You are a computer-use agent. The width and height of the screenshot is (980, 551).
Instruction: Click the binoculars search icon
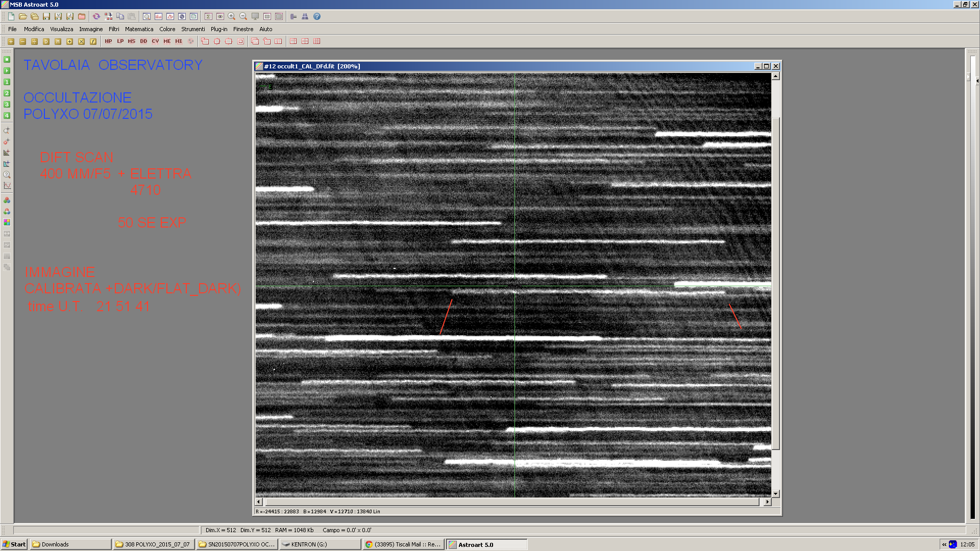point(305,16)
